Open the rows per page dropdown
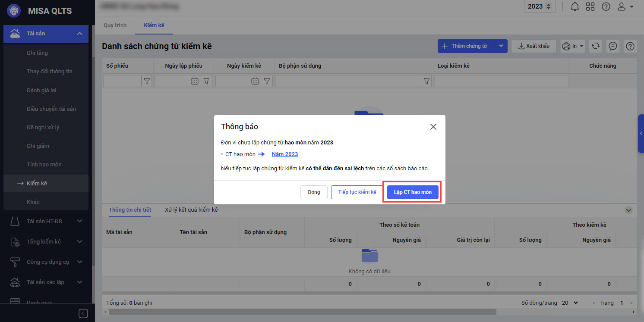 click(570, 303)
